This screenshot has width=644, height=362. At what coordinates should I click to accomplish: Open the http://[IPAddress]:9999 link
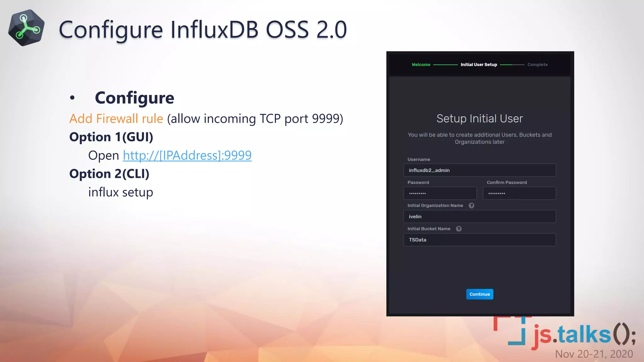click(187, 155)
